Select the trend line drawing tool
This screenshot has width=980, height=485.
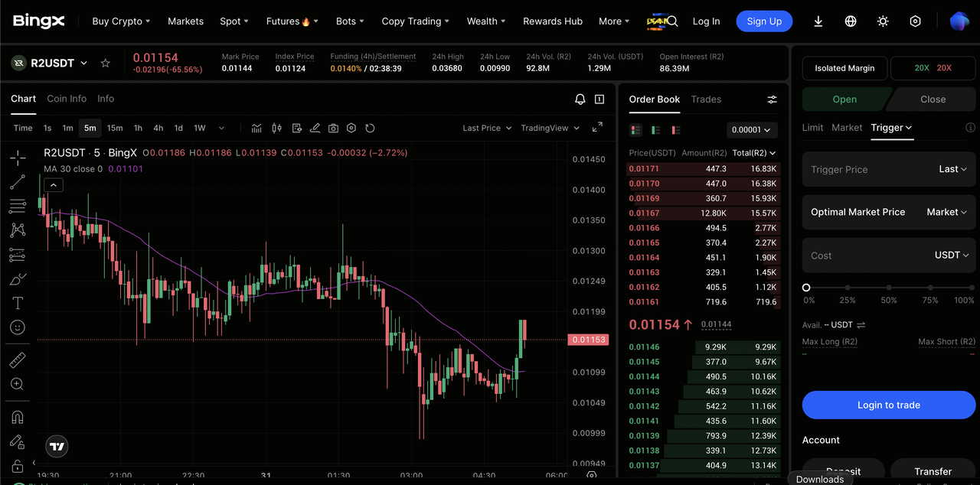(x=17, y=182)
